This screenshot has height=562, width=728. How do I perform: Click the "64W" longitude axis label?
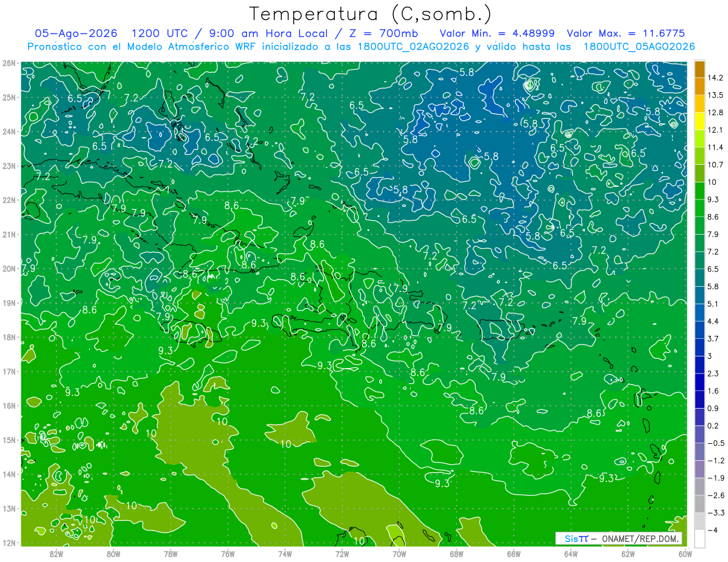pyautogui.click(x=570, y=554)
